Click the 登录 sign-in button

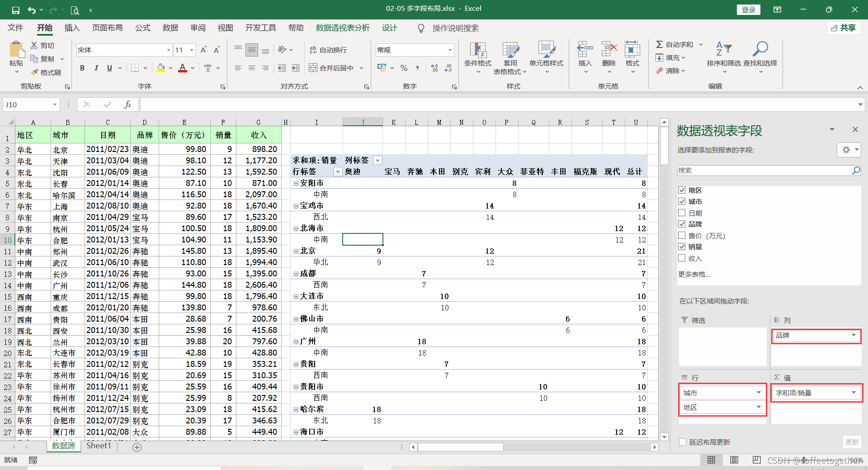point(749,9)
